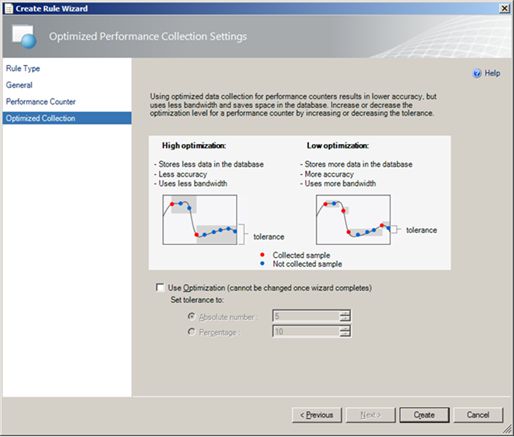Viewport: 514px width, 437px height.
Task: Enable the Use Optimization checkbox
Action: click(160, 287)
